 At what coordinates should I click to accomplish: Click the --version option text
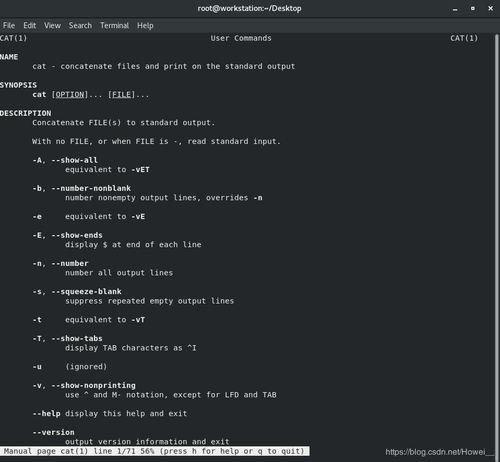pyautogui.click(x=53, y=432)
